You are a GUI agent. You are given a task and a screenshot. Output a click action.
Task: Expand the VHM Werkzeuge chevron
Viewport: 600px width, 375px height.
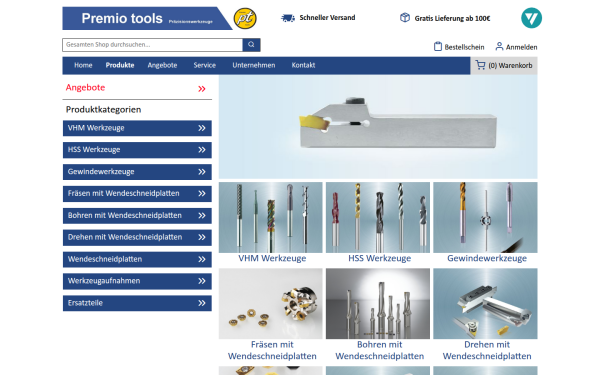click(x=202, y=128)
